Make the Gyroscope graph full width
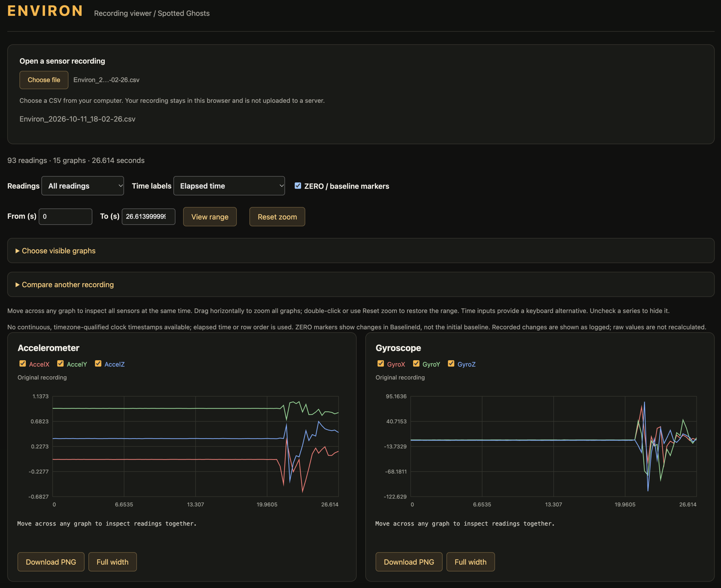Image resolution: width=721 pixels, height=588 pixels. 471,562
